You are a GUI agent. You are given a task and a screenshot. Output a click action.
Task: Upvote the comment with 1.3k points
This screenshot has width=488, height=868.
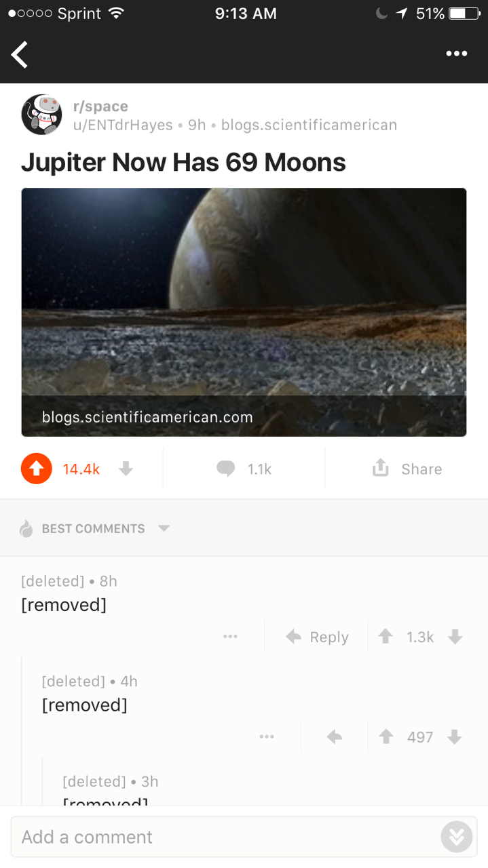point(386,637)
